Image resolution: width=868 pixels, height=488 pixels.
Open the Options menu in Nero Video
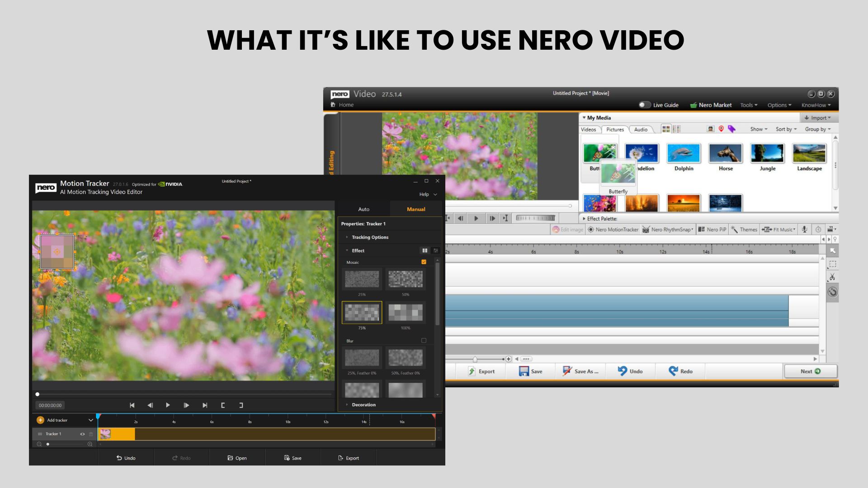(779, 105)
